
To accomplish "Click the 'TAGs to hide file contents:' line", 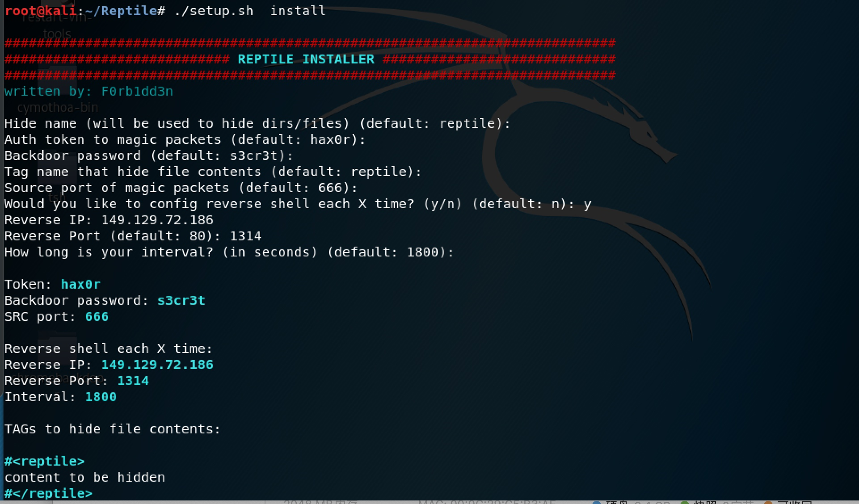I will 112,429.
